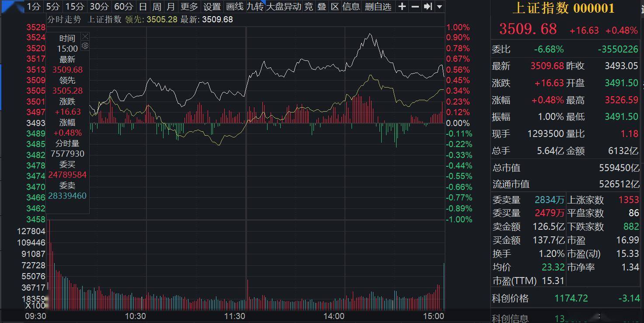Click the 最新: 3509.68 header value
The height and width of the screenshot is (323, 644).
point(207,19)
